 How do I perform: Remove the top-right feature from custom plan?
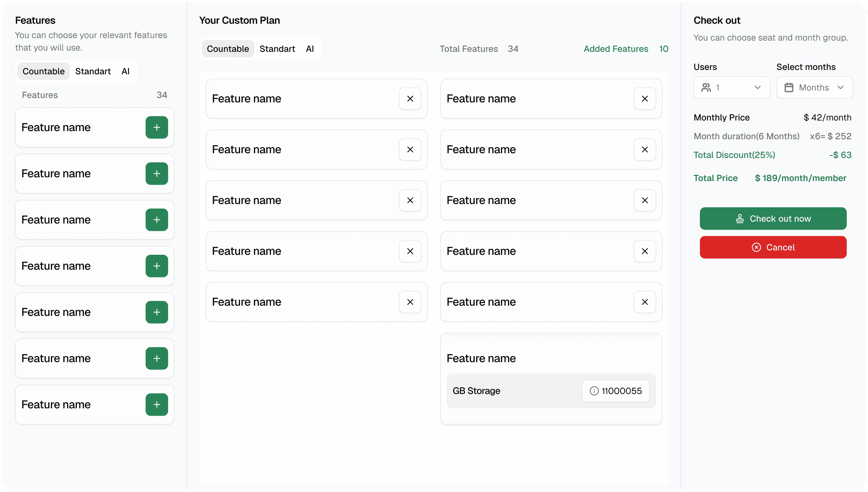pyautogui.click(x=644, y=99)
